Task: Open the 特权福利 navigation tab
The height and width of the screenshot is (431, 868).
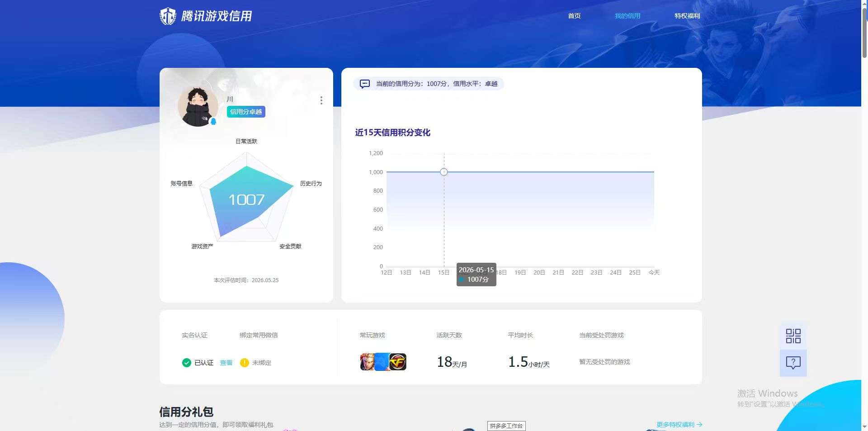Action: [687, 16]
